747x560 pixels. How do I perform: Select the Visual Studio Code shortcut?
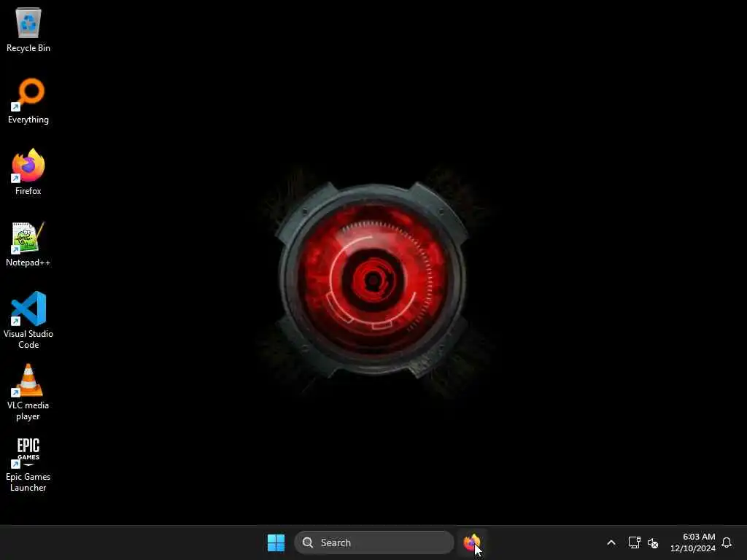click(28, 320)
